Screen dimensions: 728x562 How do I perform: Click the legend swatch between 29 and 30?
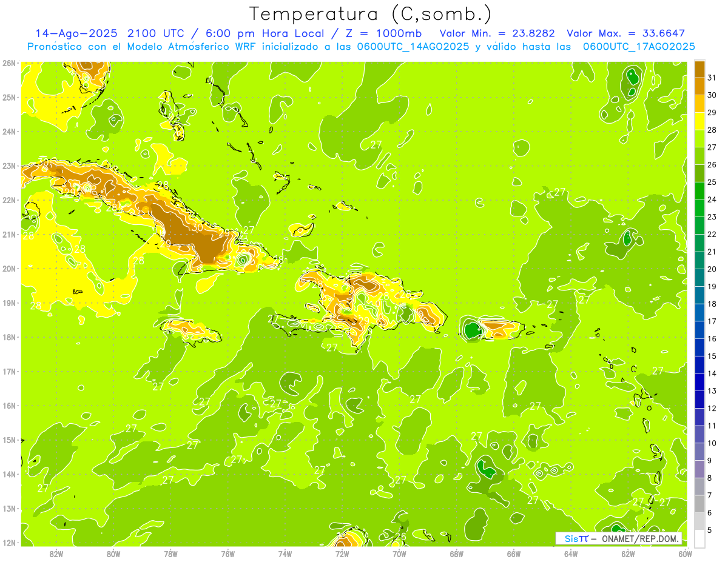click(x=699, y=103)
